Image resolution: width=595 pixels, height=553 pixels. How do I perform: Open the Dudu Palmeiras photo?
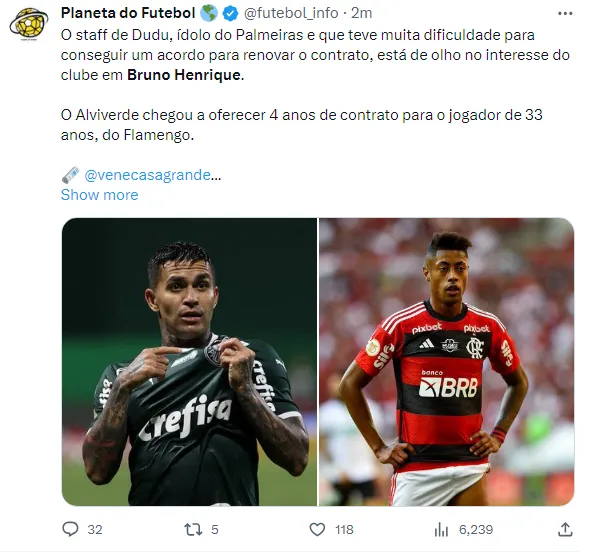click(189, 362)
